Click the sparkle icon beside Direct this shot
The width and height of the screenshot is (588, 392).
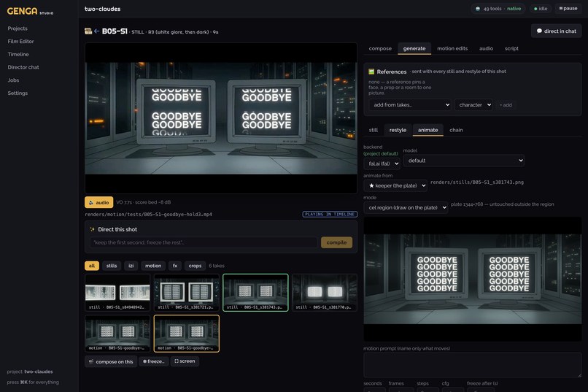pyautogui.click(x=92, y=229)
